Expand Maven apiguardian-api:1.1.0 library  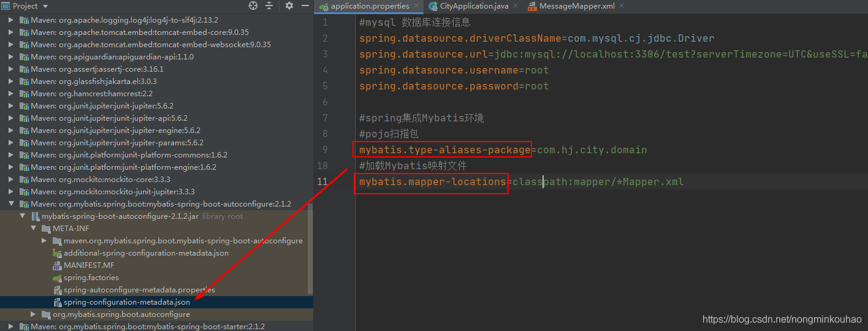click(11, 56)
